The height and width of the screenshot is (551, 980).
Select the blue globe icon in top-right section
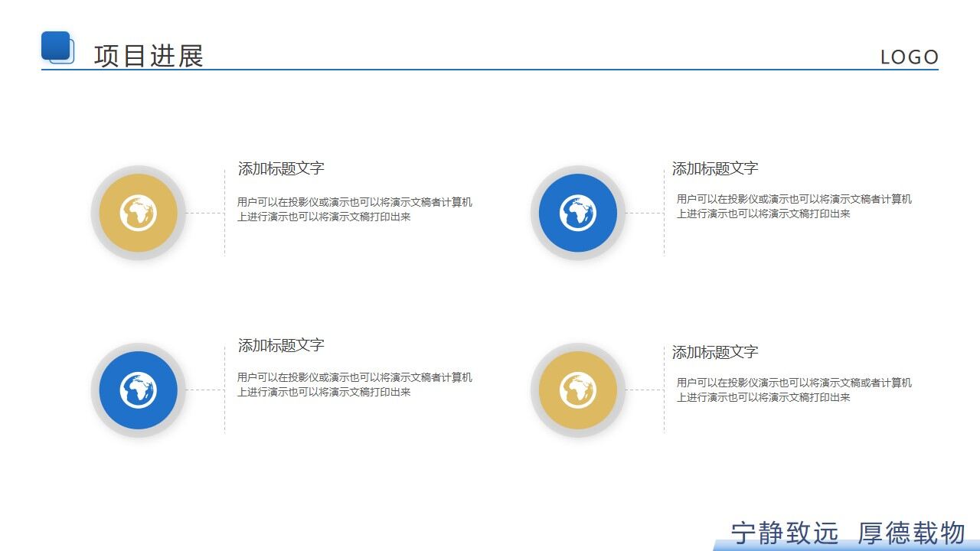click(577, 214)
